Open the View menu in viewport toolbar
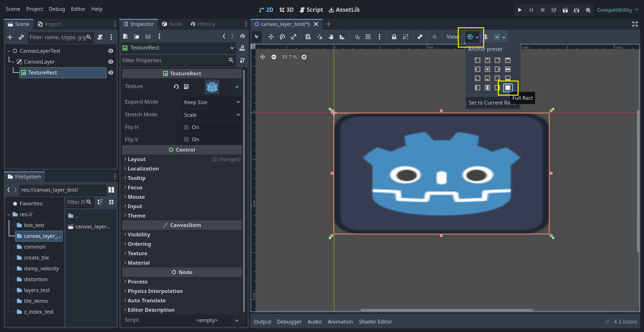 click(452, 37)
